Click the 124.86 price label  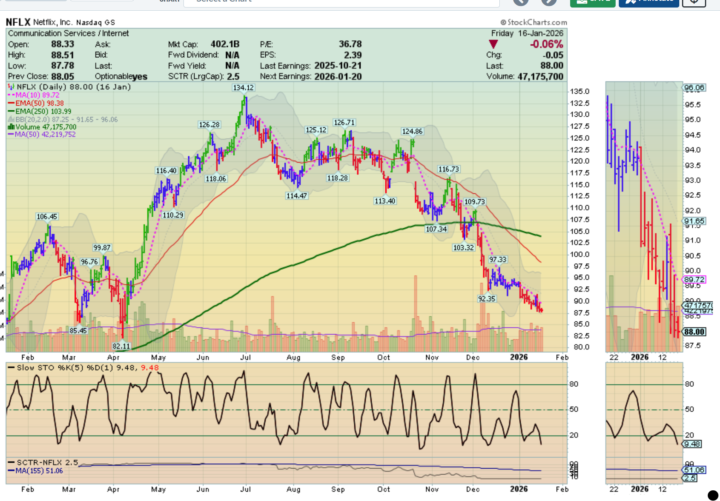click(x=412, y=131)
